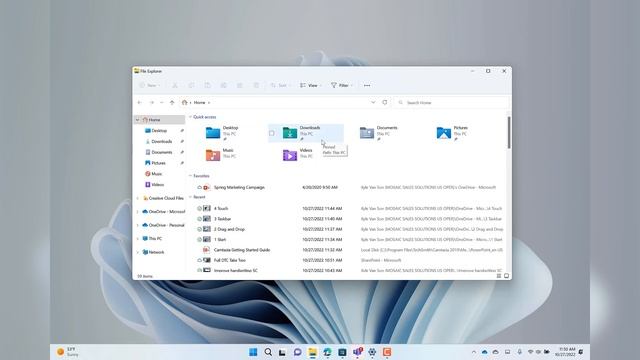640x360 pixels.
Task: Expand the Creative Cloud Files node
Action: coord(138,198)
